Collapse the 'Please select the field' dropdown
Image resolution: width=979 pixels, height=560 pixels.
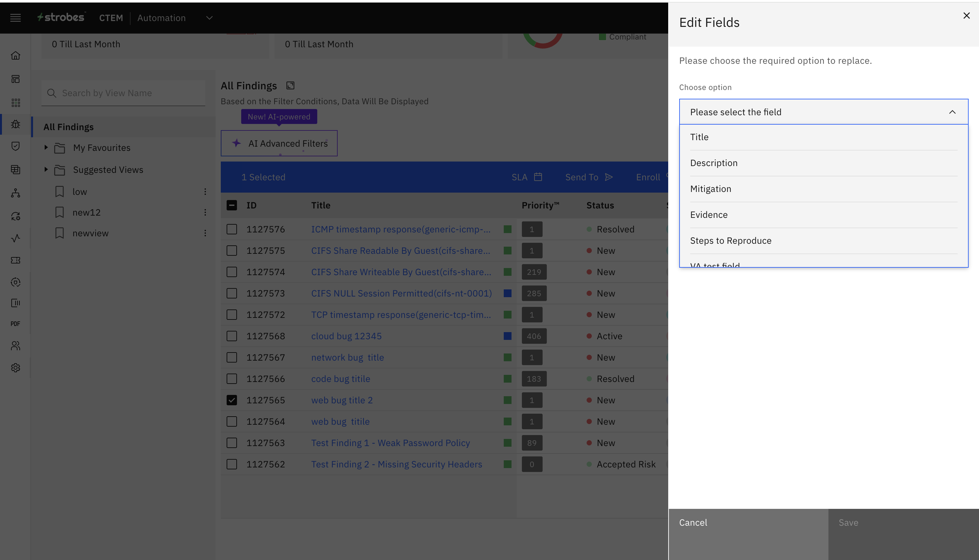[x=952, y=112]
